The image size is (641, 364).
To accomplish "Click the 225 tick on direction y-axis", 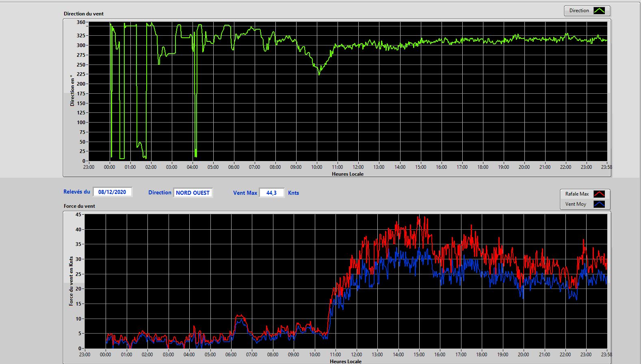I will [x=81, y=74].
